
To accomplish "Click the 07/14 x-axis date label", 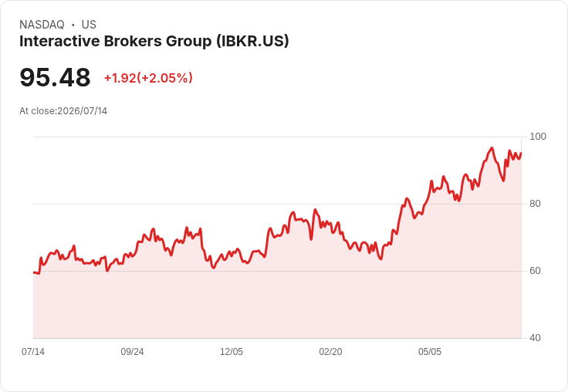I will 33,351.
